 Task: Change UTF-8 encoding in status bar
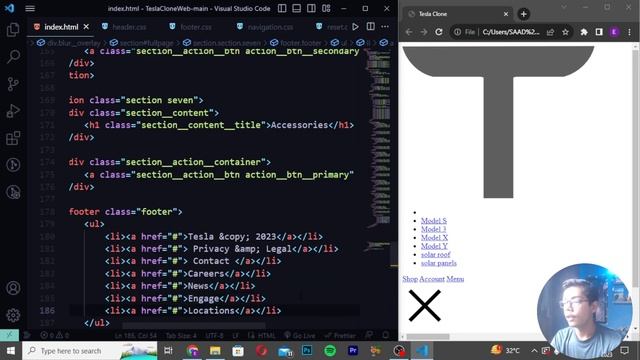click(214, 336)
